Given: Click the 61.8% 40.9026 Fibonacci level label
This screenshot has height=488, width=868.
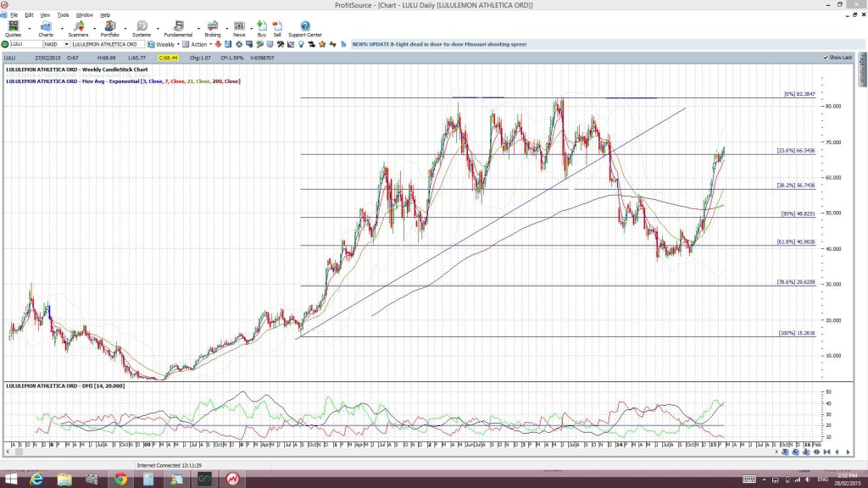Looking at the screenshot, I should (x=796, y=241).
